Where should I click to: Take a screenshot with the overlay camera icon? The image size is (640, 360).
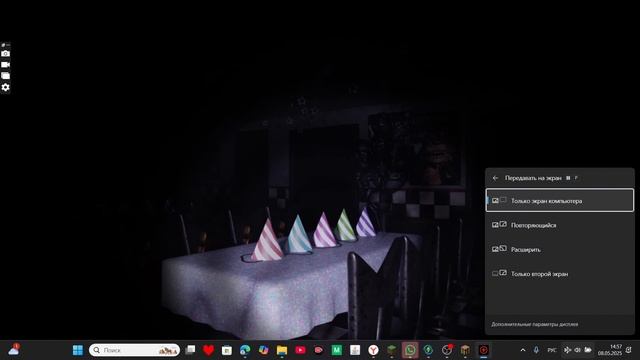click(5, 53)
